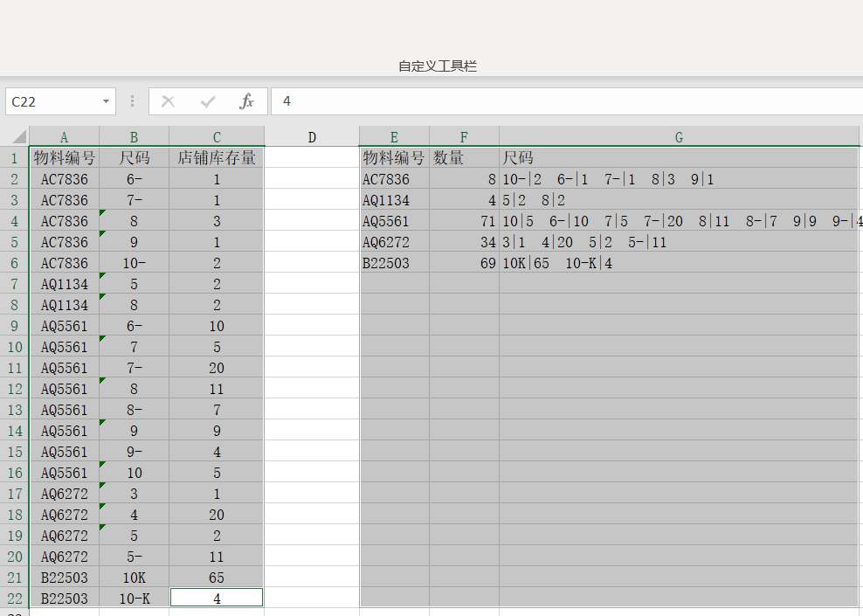
Task: Select cell G2 starting 10-|2
Action: [679, 179]
